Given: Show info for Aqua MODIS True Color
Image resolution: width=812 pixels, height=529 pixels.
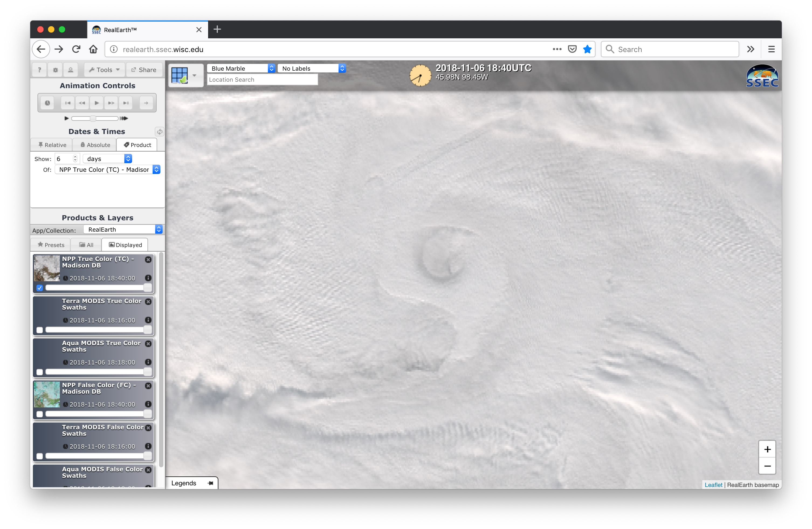Looking at the screenshot, I should (x=148, y=362).
